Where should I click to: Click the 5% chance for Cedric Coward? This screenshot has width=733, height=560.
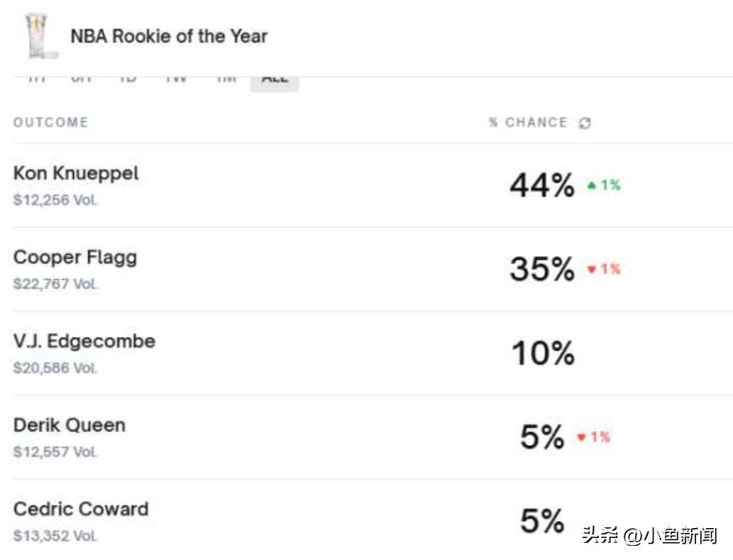[x=542, y=521]
